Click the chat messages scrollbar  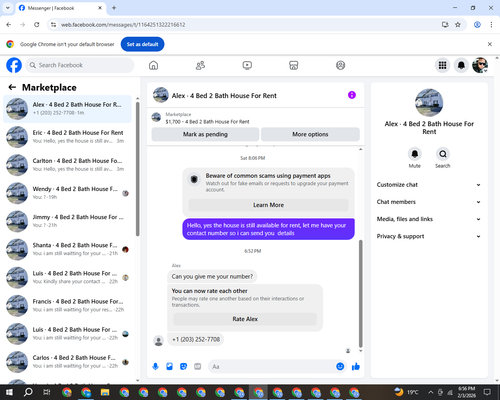(360, 293)
